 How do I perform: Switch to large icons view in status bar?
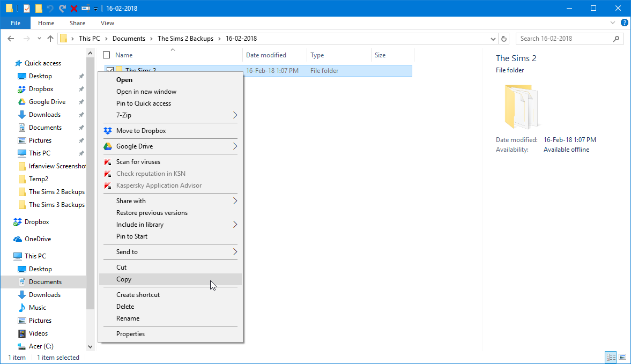pyautogui.click(x=622, y=357)
